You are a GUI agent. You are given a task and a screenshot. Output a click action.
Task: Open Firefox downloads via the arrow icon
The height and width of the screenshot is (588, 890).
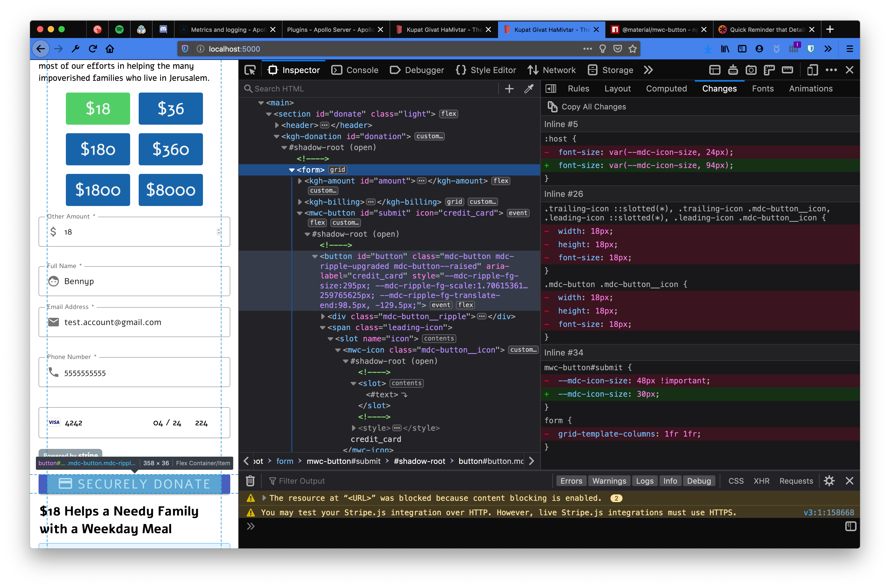point(708,48)
